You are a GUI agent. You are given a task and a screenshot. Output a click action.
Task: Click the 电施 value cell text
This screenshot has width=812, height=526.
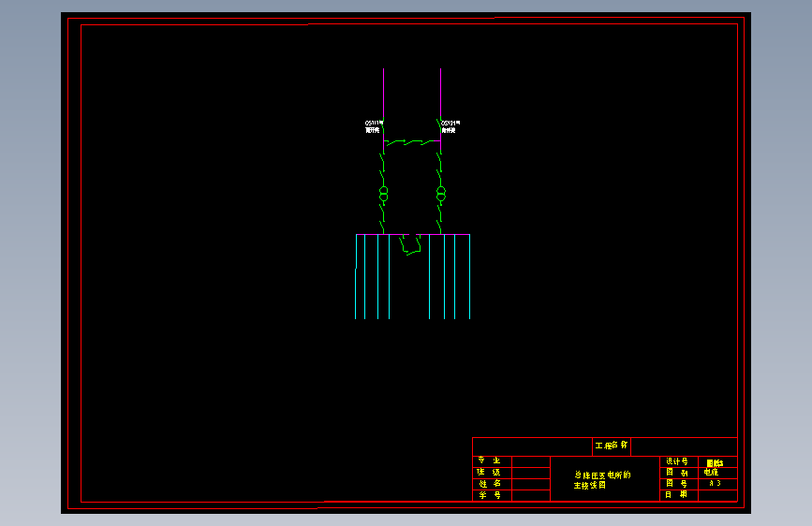coord(711,472)
